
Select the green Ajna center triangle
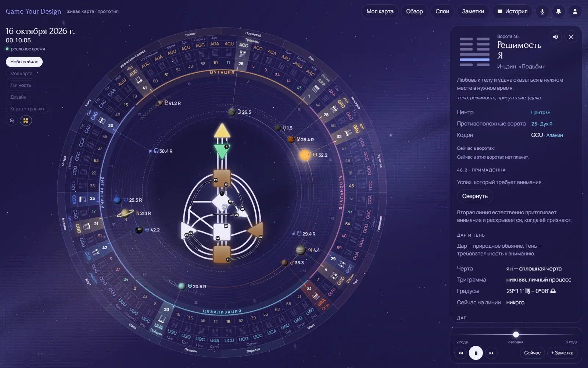coord(222,151)
